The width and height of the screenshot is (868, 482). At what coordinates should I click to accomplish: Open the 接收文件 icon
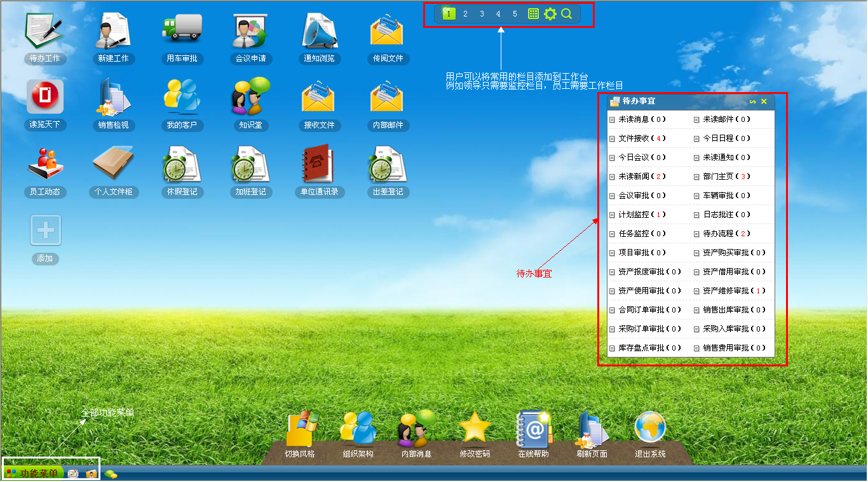click(319, 97)
